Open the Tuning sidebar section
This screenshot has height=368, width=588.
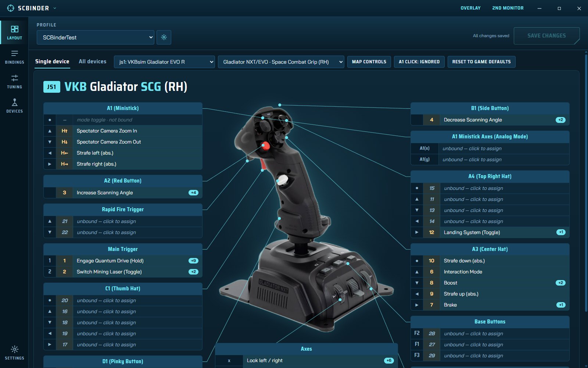(x=14, y=81)
